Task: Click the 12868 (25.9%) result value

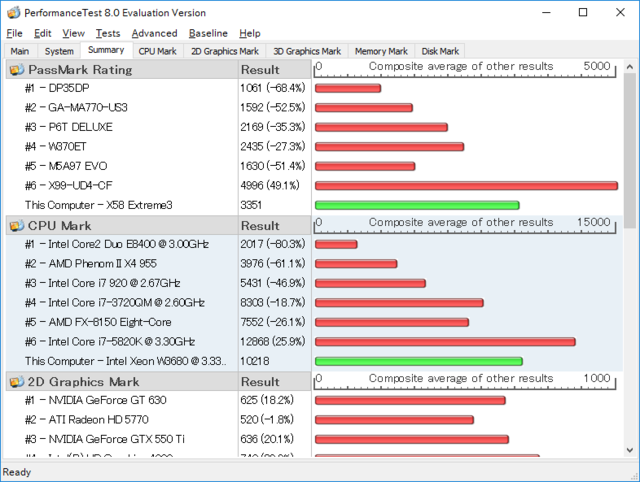Action: tap(273, 342)
